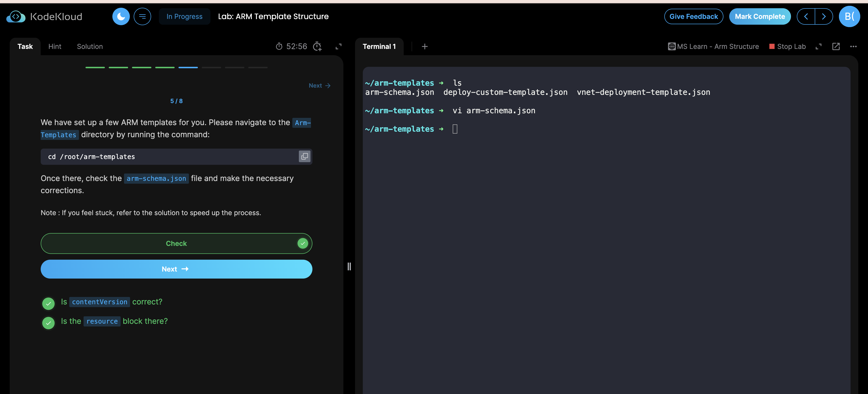Expand the task panel to fullscreen

[x=338, y=46]
